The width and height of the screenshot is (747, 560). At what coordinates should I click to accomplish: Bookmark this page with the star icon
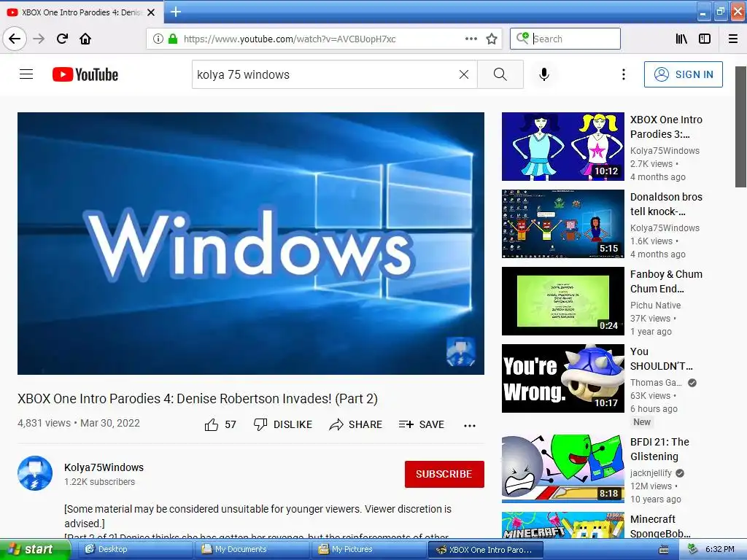point(492,39)
